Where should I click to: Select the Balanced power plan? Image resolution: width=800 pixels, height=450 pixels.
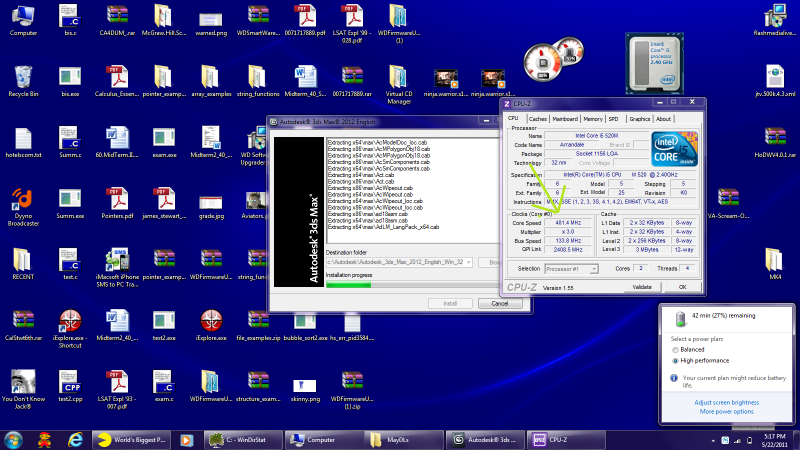(688, 349)
